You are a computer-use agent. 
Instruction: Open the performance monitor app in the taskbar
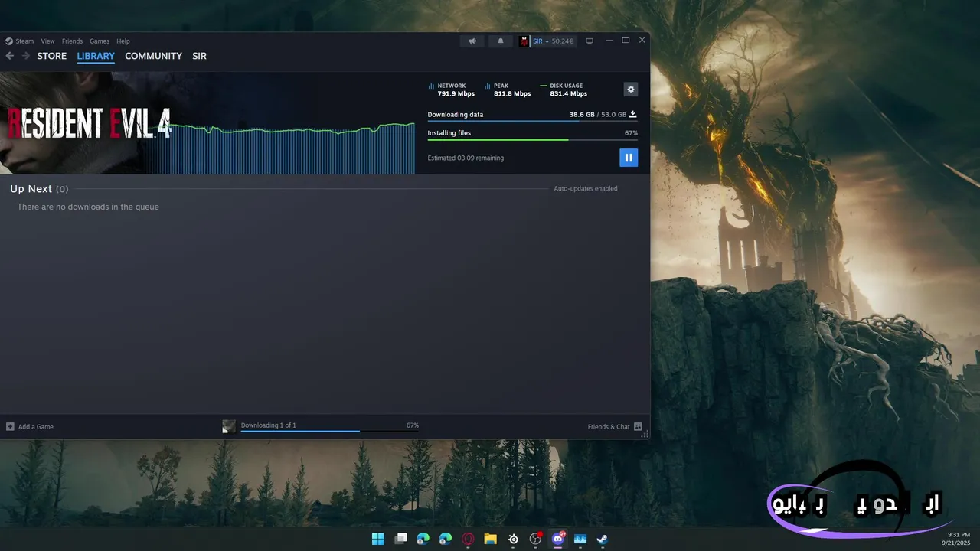[x=580, y=539]
